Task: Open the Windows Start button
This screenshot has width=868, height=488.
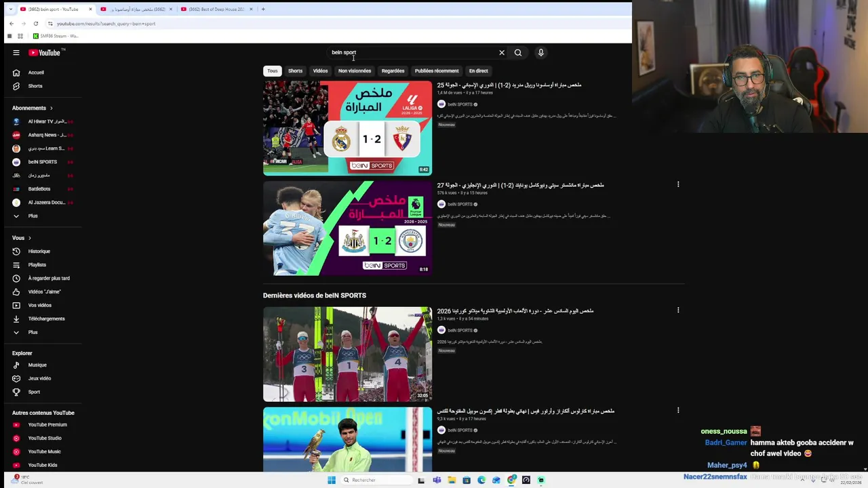Action: click(332, 480)
